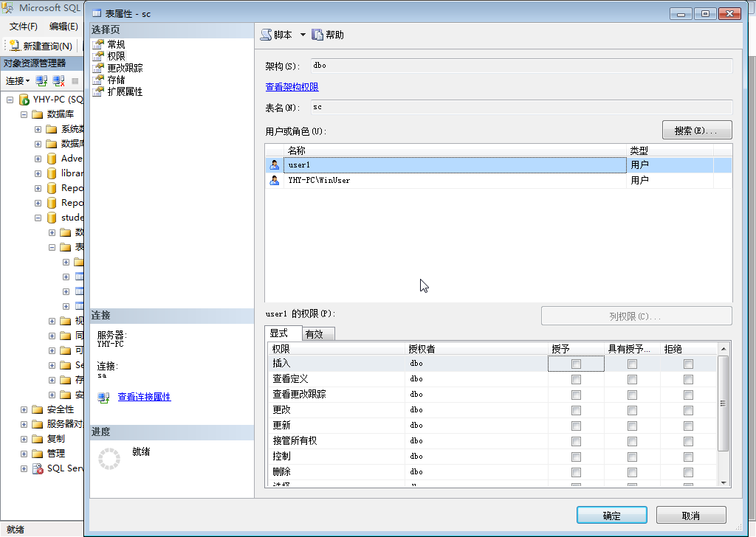Click the permissions list scroll up arrow
This screenshot has width=756, height=537.
pyautogui.click(x=724, y=348)
